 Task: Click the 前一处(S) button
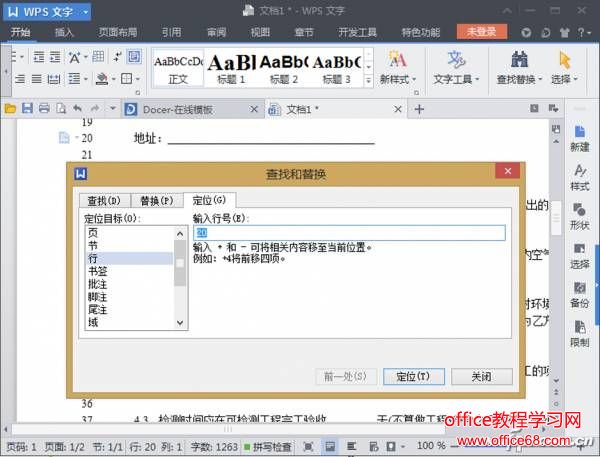click(346, 377)
